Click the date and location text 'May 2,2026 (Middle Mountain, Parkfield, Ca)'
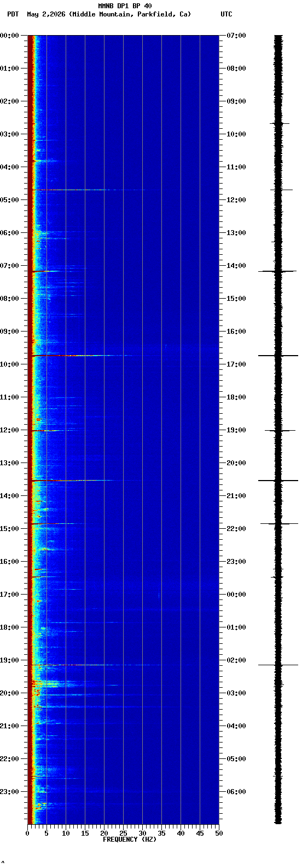302x868 pixels. 109,14
